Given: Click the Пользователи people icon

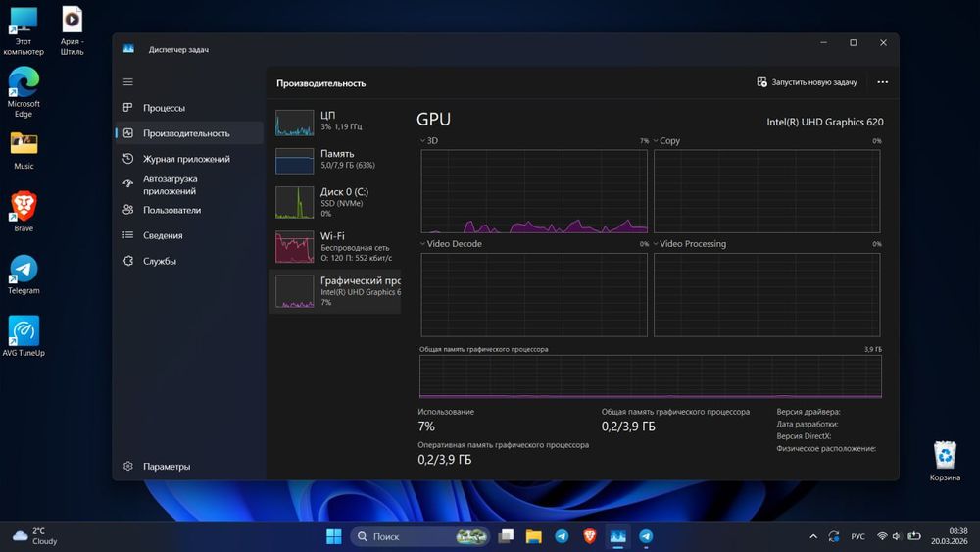Looking at the screenshot, I should (128, 210).
